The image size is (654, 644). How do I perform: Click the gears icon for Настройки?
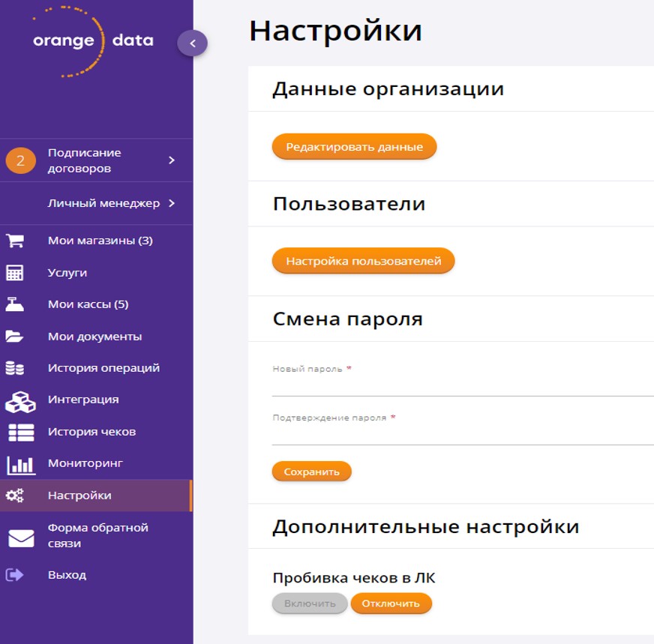coord(15,496)
